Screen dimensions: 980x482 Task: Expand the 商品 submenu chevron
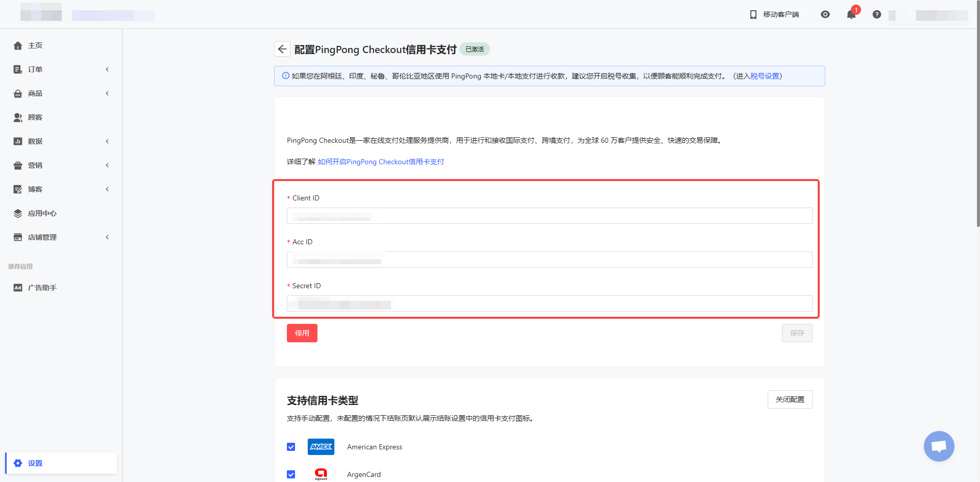[x=107, y=93]
